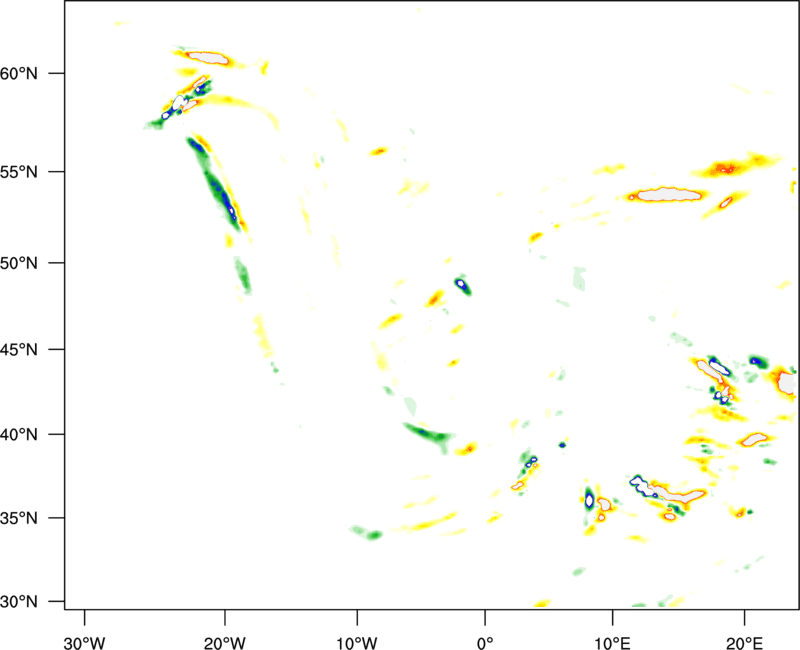Click the 40°N latitude label
The width and height of the screenshot is (800, 650).
point(19,434)
